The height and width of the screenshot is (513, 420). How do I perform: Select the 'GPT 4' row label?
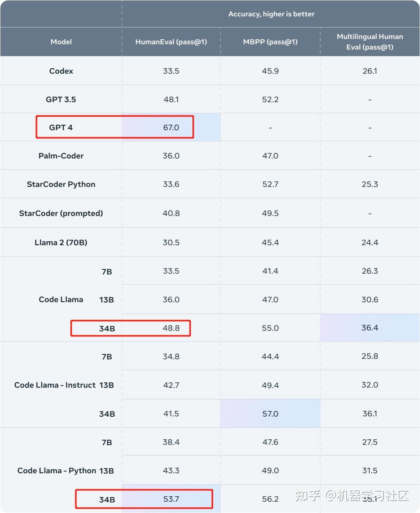[61, 127]
